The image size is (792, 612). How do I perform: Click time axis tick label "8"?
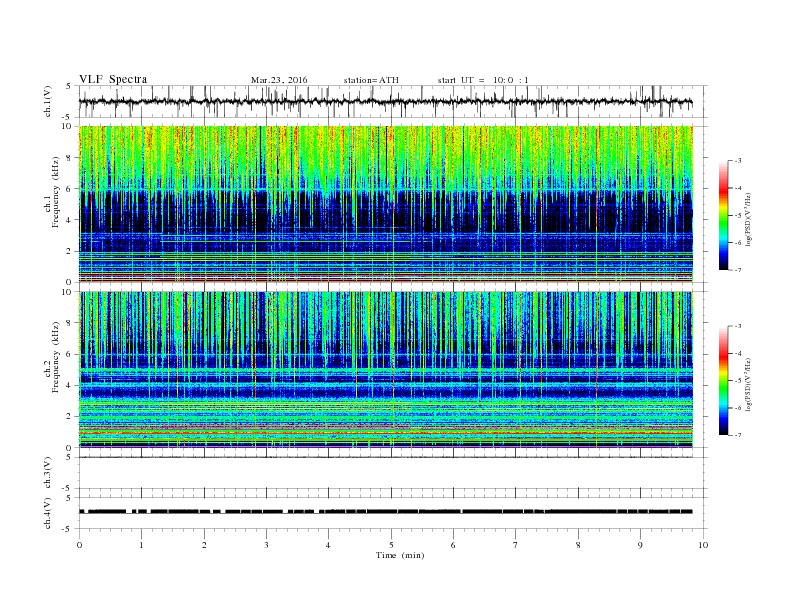578,545
